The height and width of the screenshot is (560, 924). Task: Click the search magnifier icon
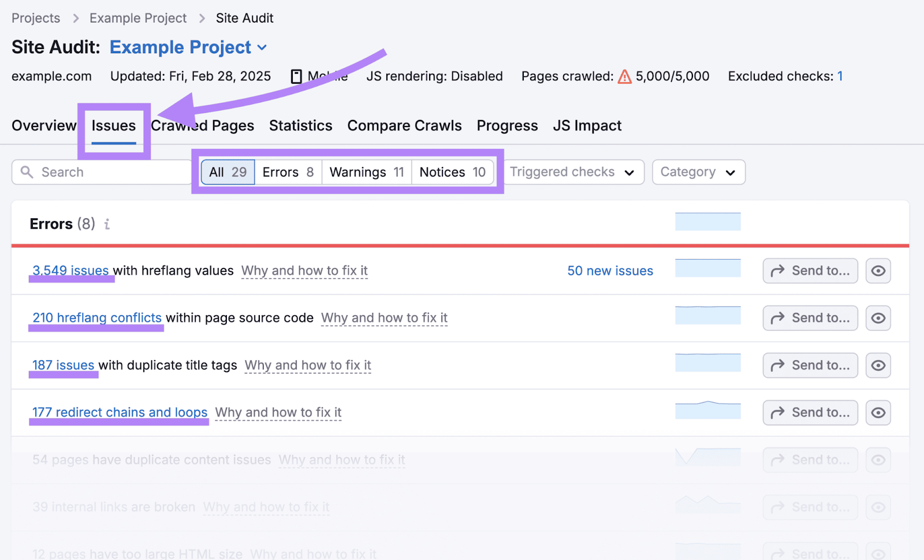pyautogui.click(x=27, y=171)
